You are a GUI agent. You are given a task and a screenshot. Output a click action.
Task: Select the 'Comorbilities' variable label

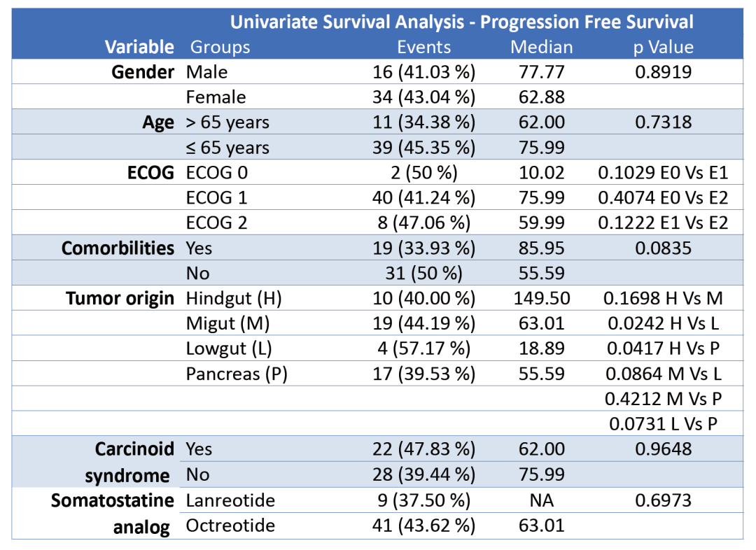118,248
